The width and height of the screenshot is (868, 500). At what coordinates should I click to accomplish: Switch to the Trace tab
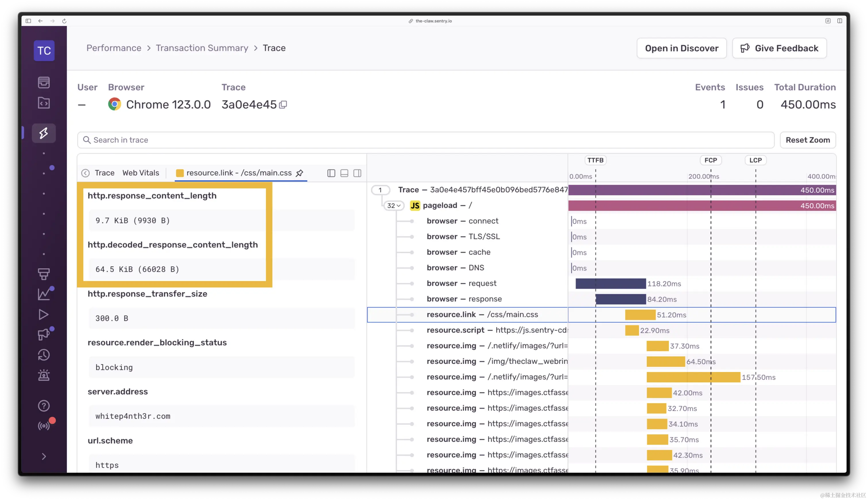104,173
